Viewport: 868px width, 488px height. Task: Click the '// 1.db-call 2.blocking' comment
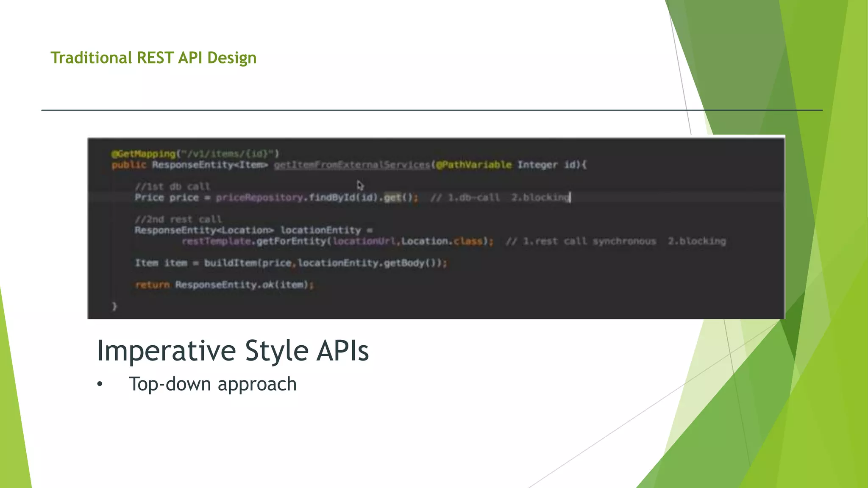[501, 197]
